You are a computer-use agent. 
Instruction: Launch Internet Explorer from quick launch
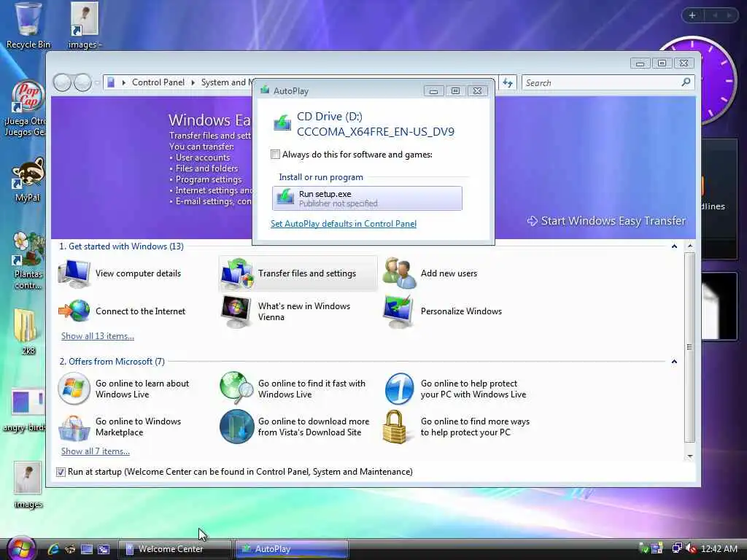[53, 549]
